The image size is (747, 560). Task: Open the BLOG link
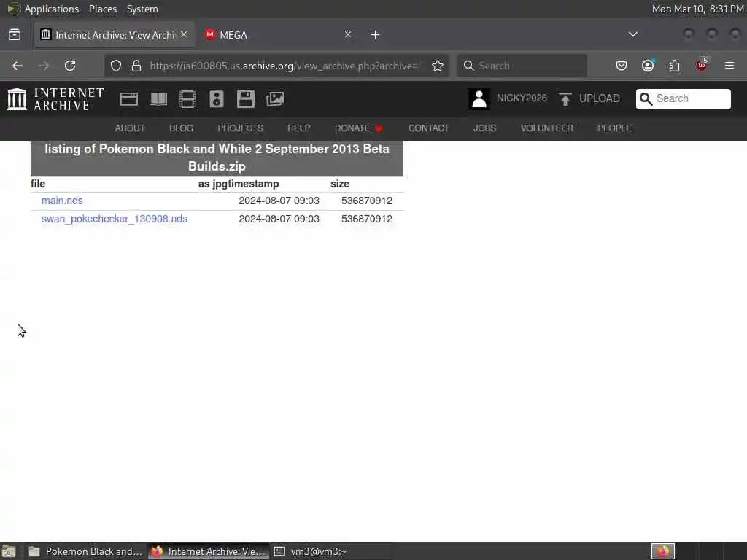(x=182, y=128)
